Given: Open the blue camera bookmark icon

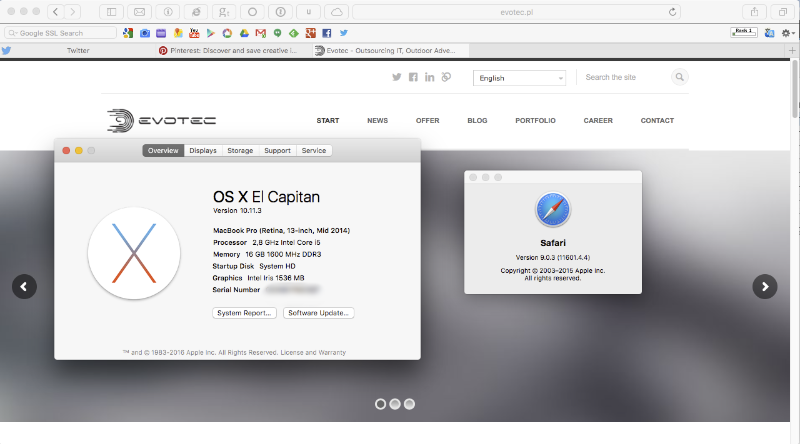Looking at the screenshot, I should [x=145, y=33].
